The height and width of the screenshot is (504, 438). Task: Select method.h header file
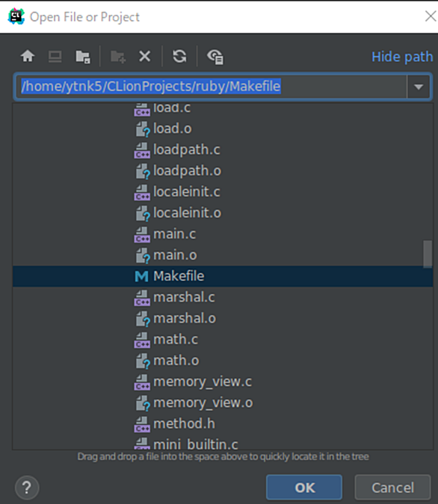(x=185, y=423)
